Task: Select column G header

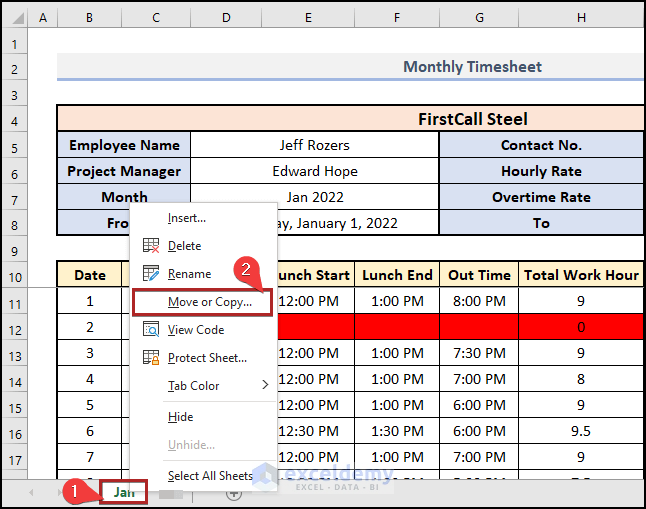Action: coord(479,18)
